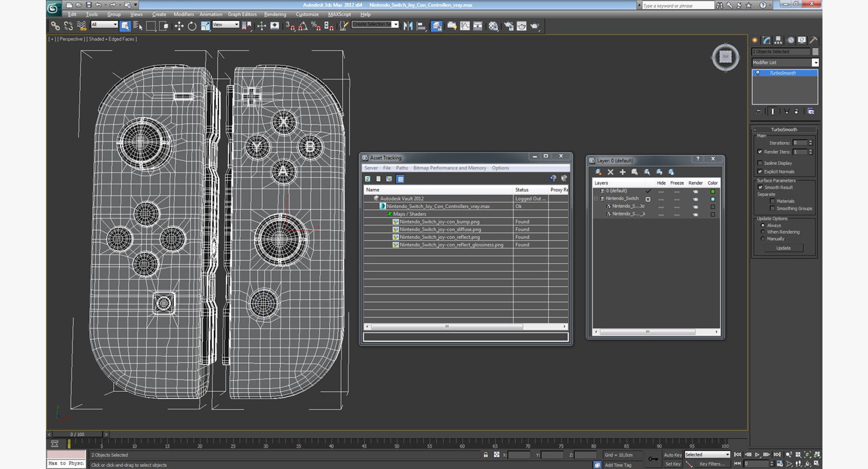Click the Key Filters button

tap(712, 464)
